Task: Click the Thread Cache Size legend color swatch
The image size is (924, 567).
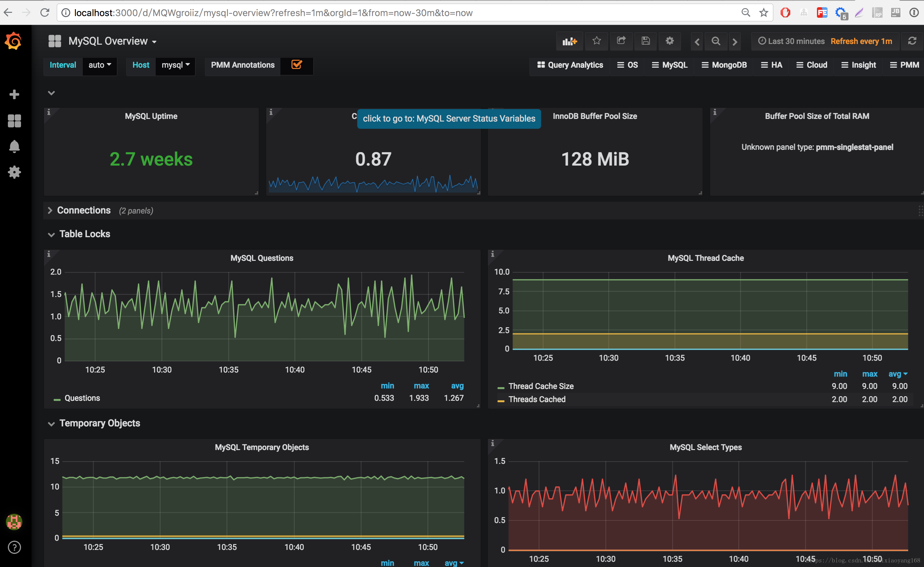Action: (501, 388)
